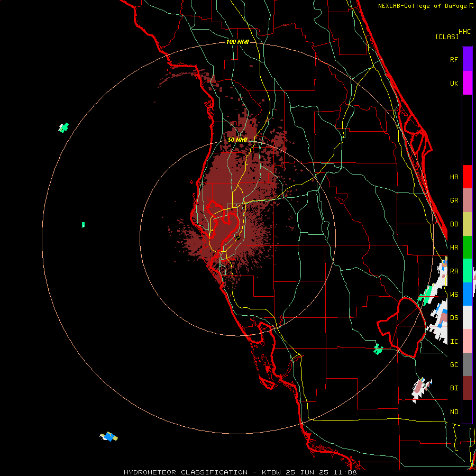This screenshot has height=476, width=476.
Task: Click the magenta UK legend color swatch
Action: tap(467, 83)
